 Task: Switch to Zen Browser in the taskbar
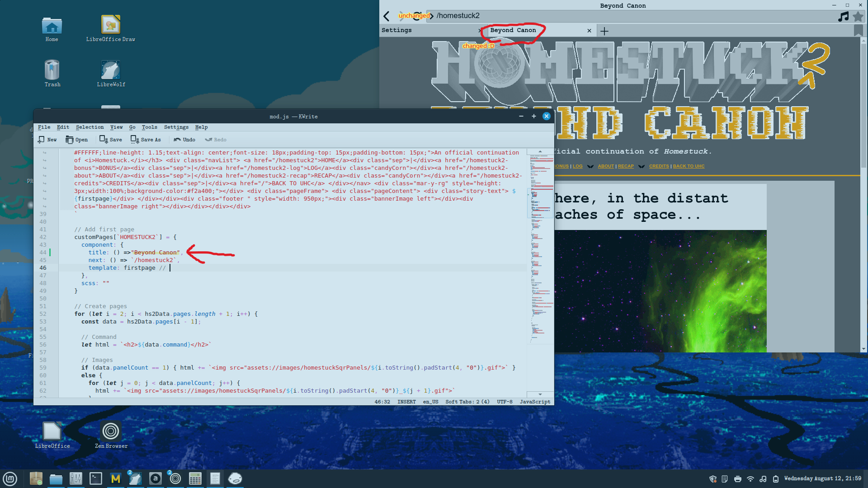[x=175, y=479]
